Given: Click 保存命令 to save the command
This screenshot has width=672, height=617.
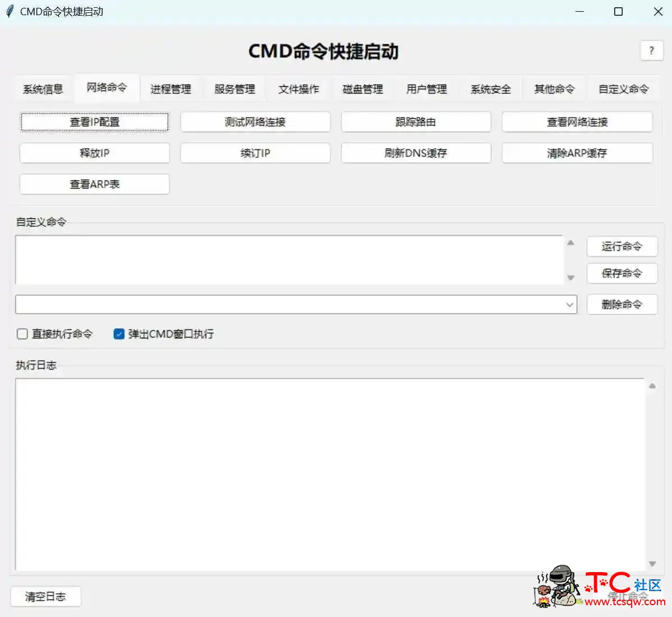Looking at the screenshot, I should (622, 273).
